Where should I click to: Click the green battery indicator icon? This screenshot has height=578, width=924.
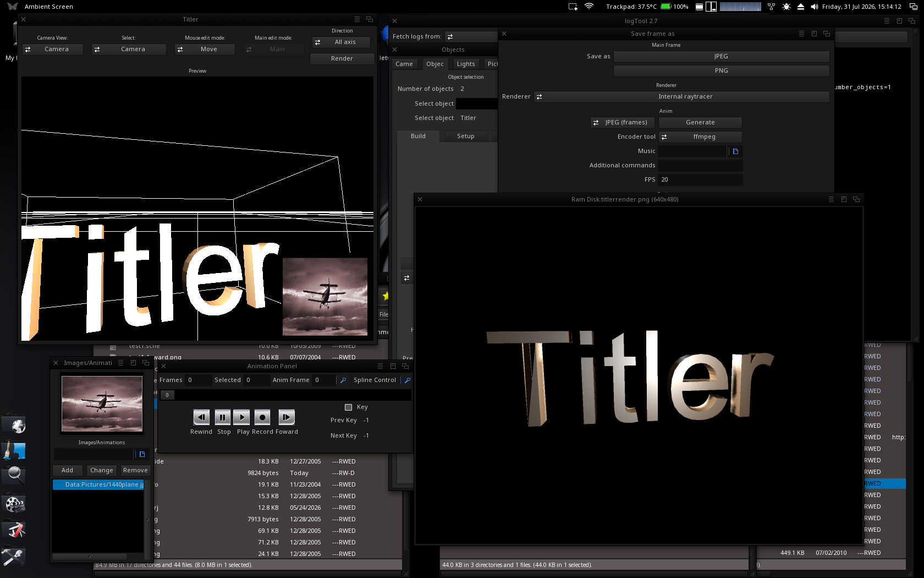pos(666,7)
